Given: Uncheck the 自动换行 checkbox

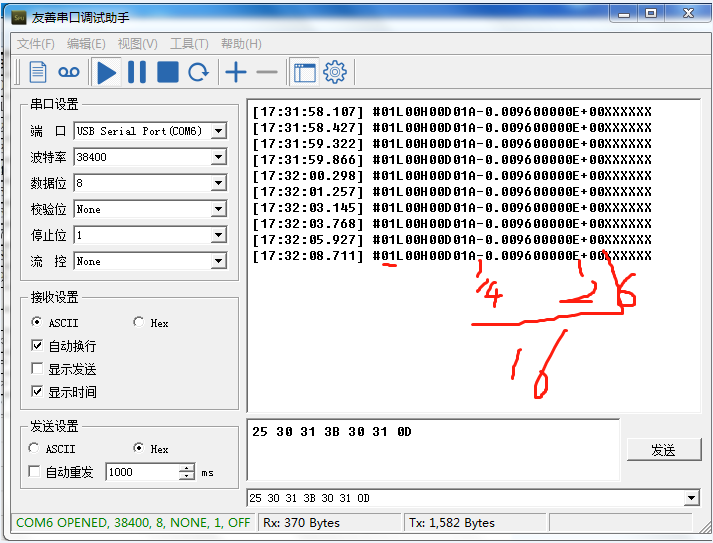Looking at the screenshot, I should click(x=38, y=346).
